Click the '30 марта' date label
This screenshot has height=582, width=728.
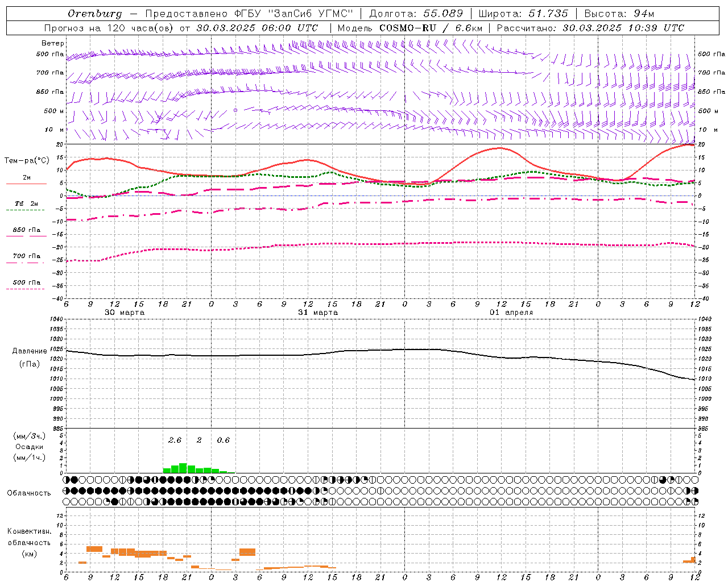(x=125, y=313)
